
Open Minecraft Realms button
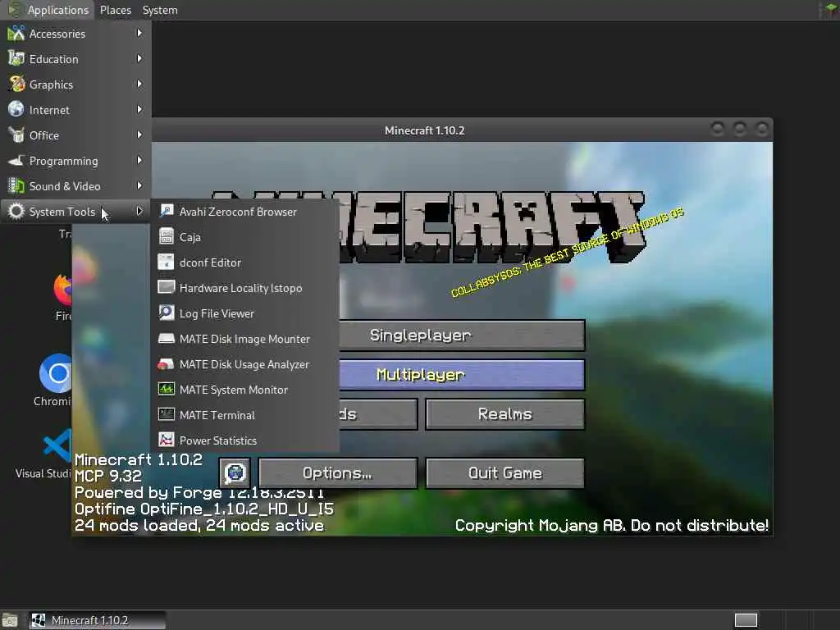[x=504, y=414]
